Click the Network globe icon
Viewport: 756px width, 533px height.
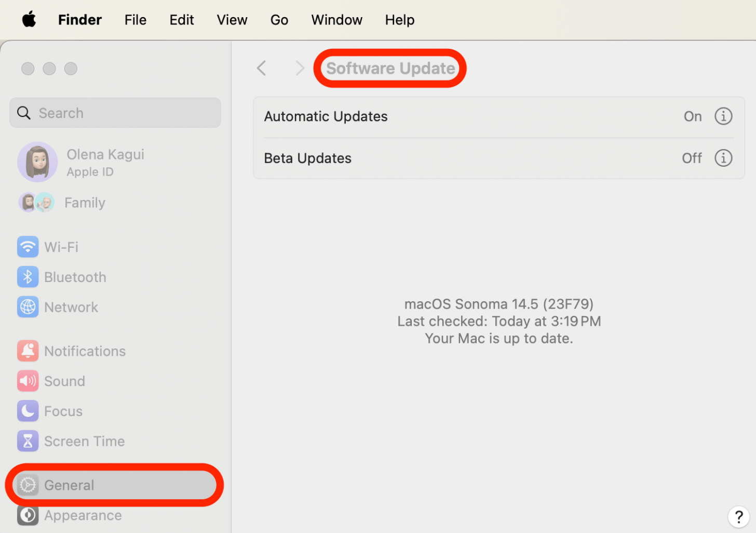click(x=28, y=307)
